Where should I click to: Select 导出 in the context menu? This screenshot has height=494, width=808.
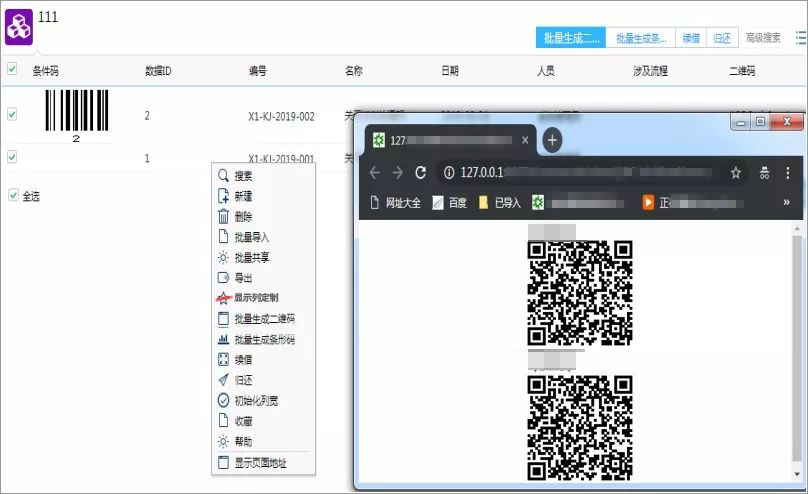(x=243, y=278)
